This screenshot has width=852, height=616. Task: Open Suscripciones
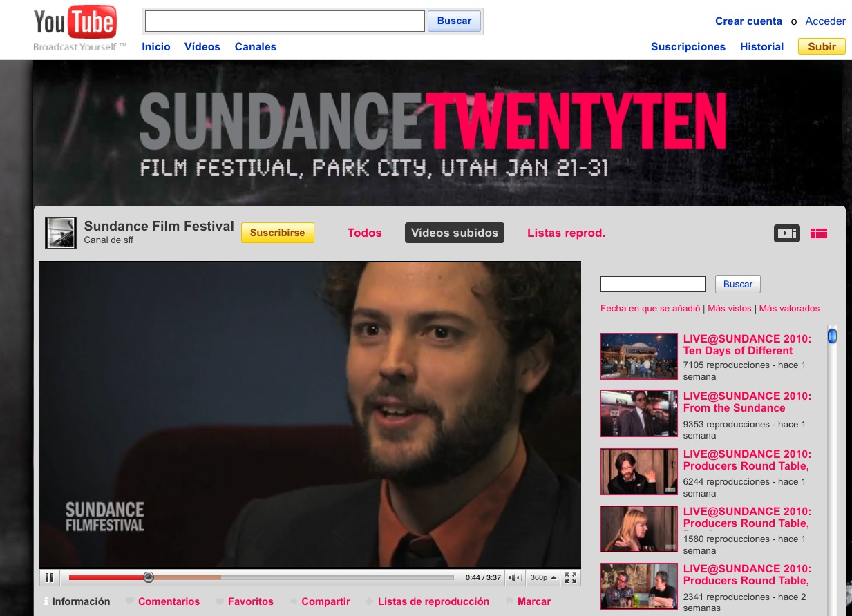[688, 47]
